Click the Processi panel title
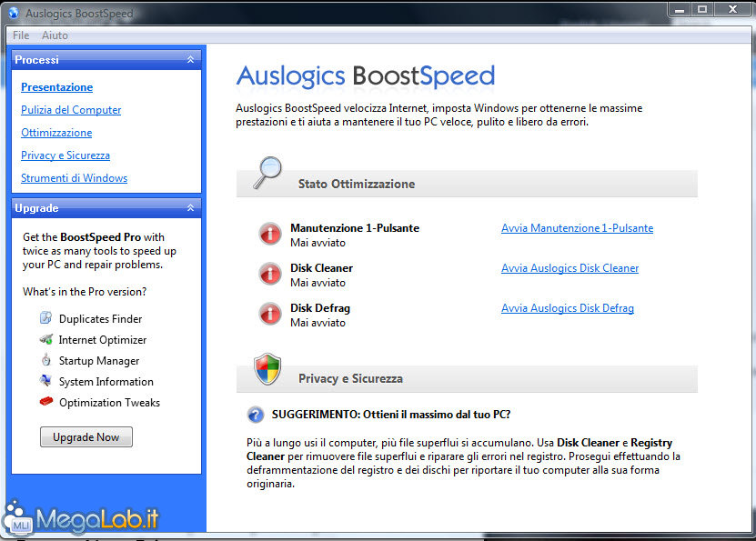The height and width of the screenshot is (541, 756). (x=36, y=60)
